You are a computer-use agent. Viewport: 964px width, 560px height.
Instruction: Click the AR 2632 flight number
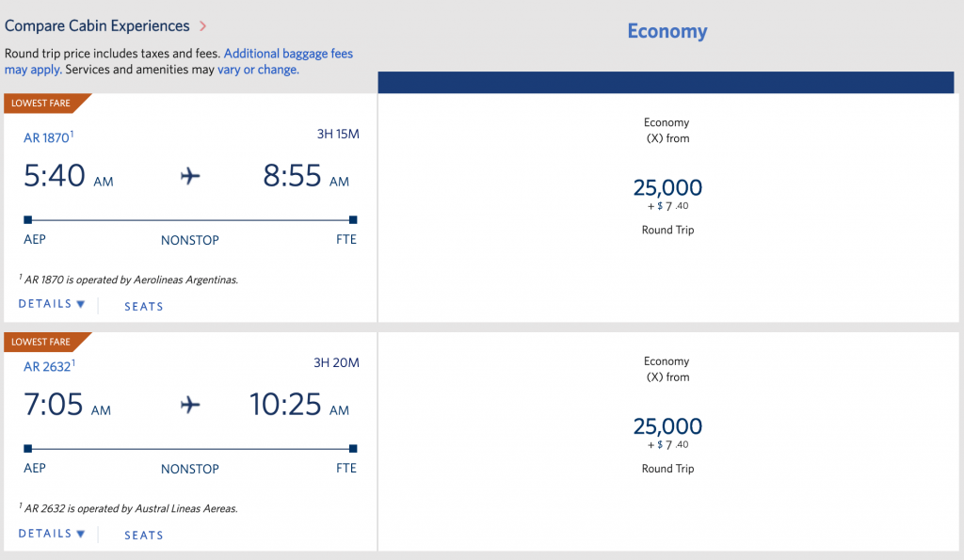[x=49, y=366]
